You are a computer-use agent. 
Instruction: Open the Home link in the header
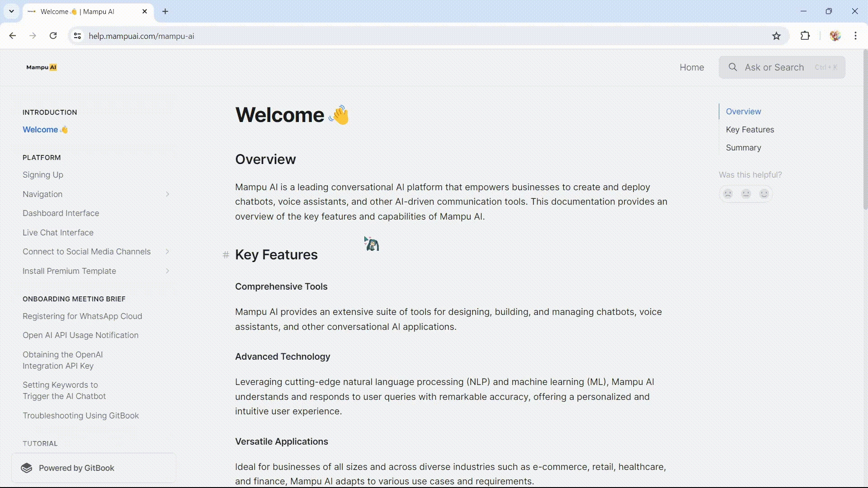[x=692, y=67]
